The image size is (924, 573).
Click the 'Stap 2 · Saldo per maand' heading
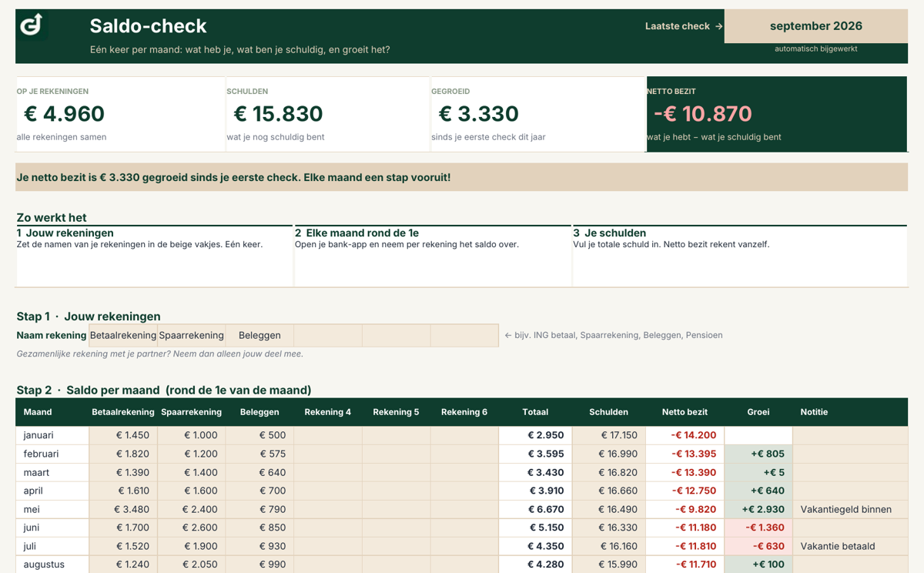pos(164,390)
